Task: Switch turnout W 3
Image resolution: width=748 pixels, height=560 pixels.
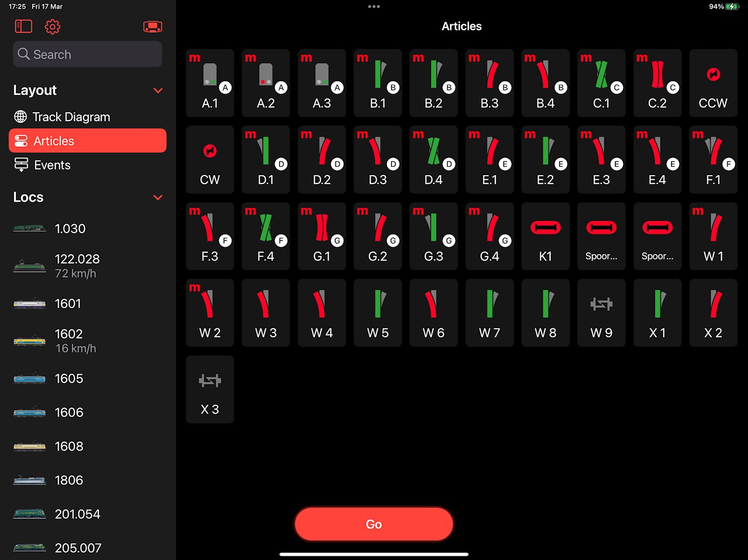Action: pyautogui.click(x=266, y=313)
